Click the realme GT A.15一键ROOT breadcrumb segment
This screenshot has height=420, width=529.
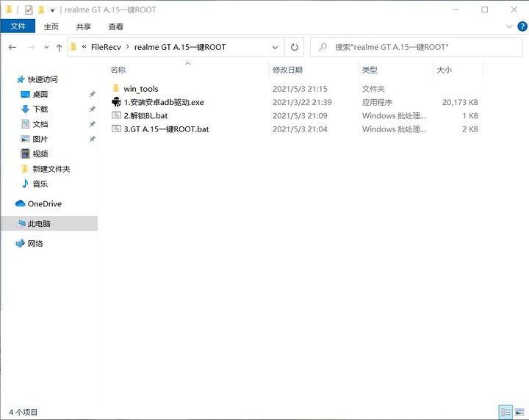point(180,47)
